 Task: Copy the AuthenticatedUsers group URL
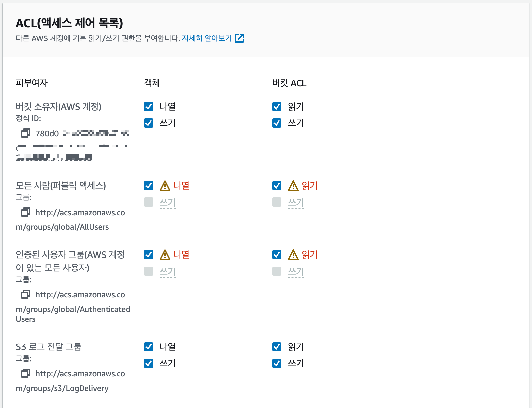point(26,294)
